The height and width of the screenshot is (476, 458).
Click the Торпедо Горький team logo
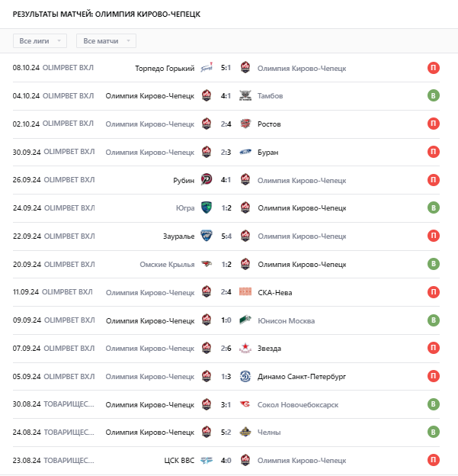pyautogui.click(x=207, y=68)
